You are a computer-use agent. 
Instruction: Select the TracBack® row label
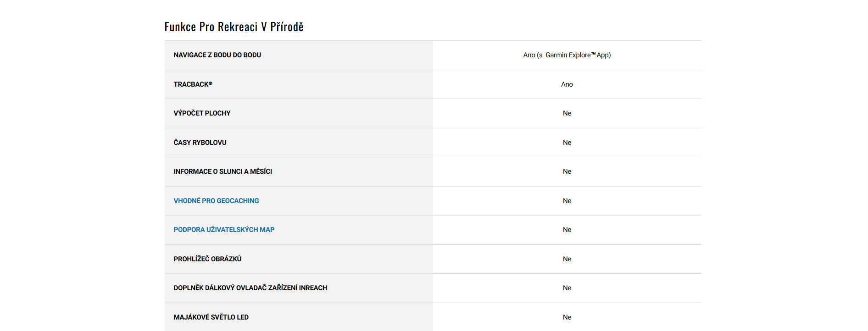click(193, 84)
